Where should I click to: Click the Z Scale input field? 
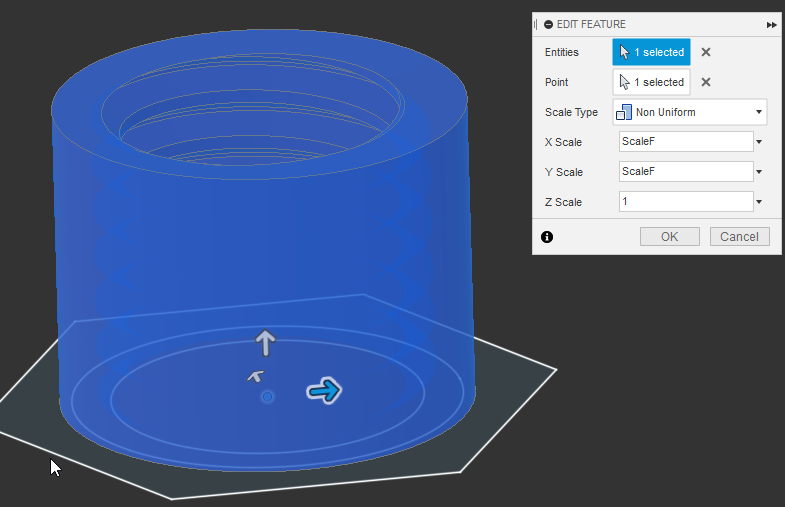686,202
